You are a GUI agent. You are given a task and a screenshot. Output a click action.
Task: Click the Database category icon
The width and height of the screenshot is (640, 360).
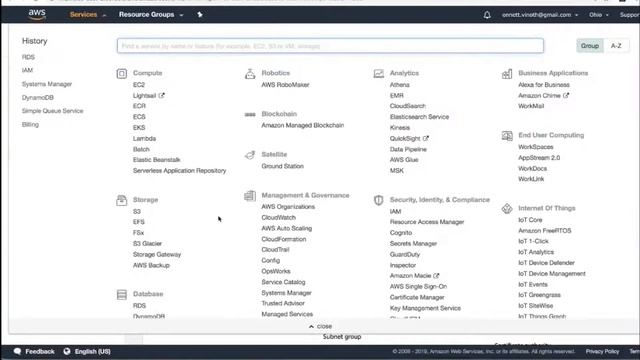pos(122,294)
